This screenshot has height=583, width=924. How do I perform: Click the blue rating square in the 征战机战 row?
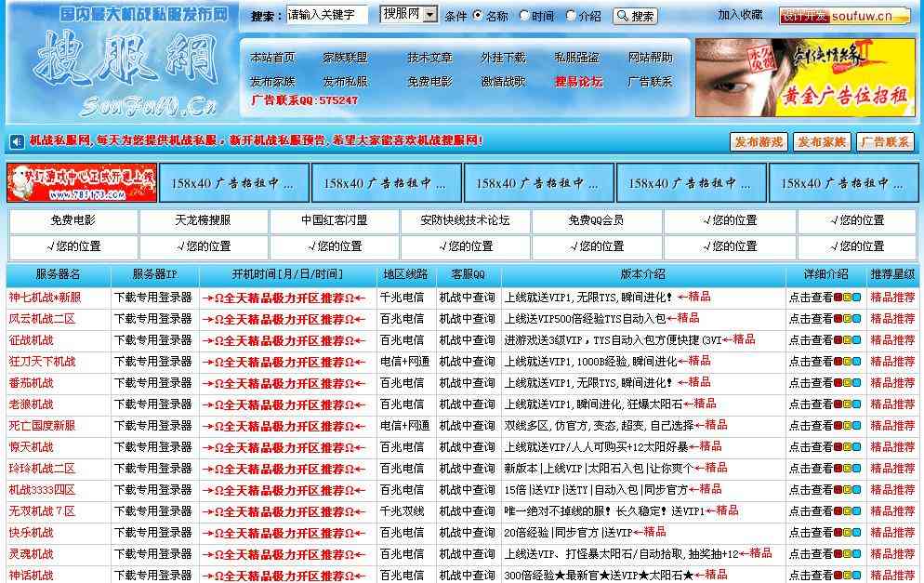[855, 339]
